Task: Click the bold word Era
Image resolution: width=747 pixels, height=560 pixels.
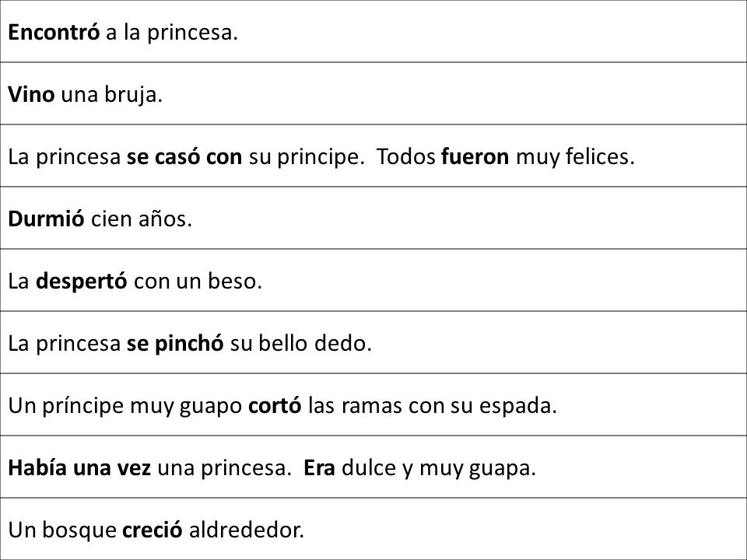Action: (x=319, y=467)
